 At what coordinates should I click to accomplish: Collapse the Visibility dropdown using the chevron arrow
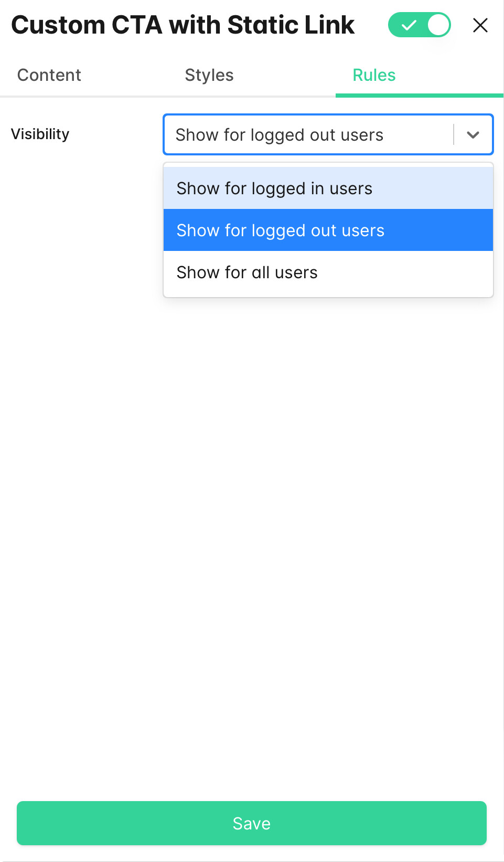[473, 135]
